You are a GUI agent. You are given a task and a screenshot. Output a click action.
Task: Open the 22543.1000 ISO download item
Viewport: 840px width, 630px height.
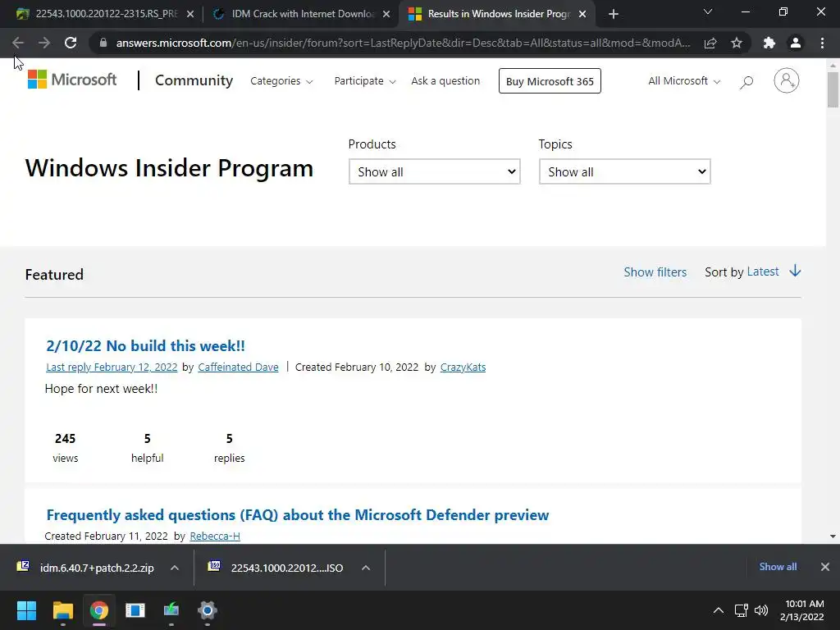click(x=277, y=568)
